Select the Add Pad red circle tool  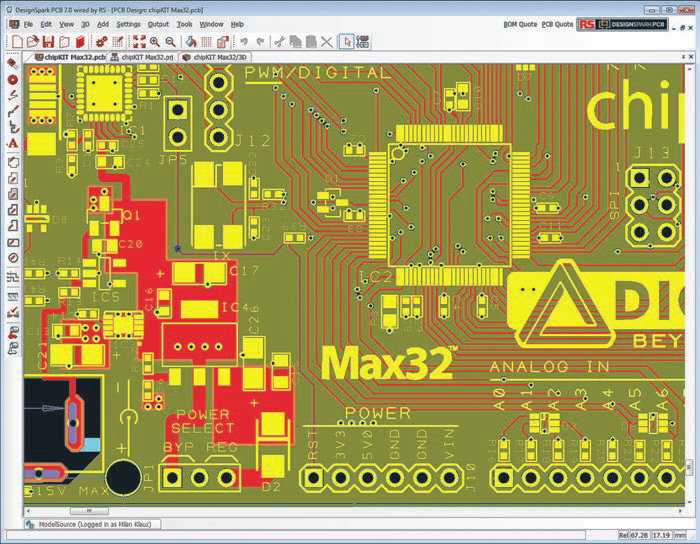coord(12,80)
